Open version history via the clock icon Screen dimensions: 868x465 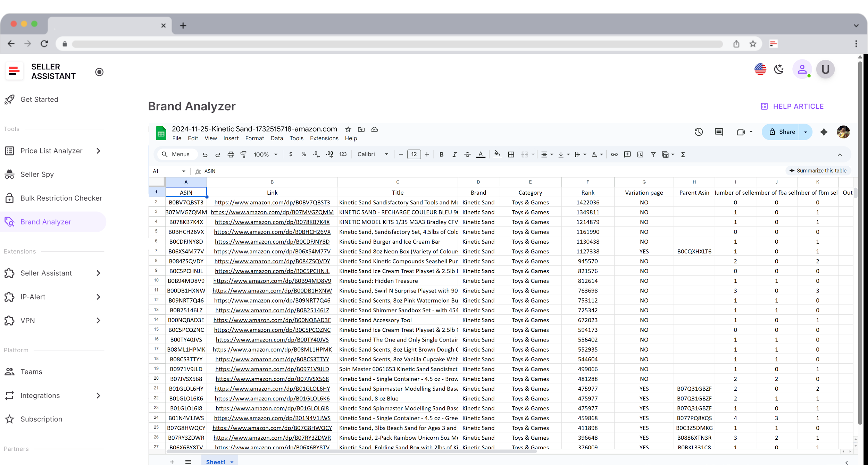click(699, 132)
